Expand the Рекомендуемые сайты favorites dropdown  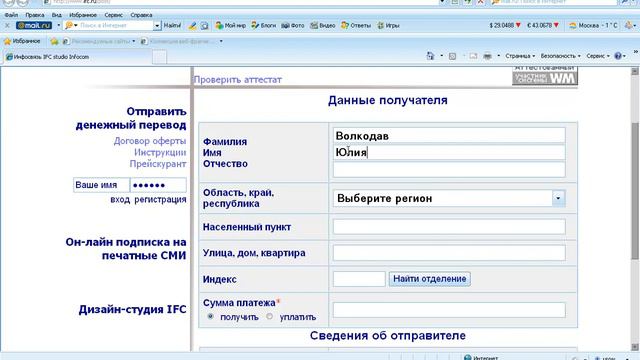coord(133,41)
